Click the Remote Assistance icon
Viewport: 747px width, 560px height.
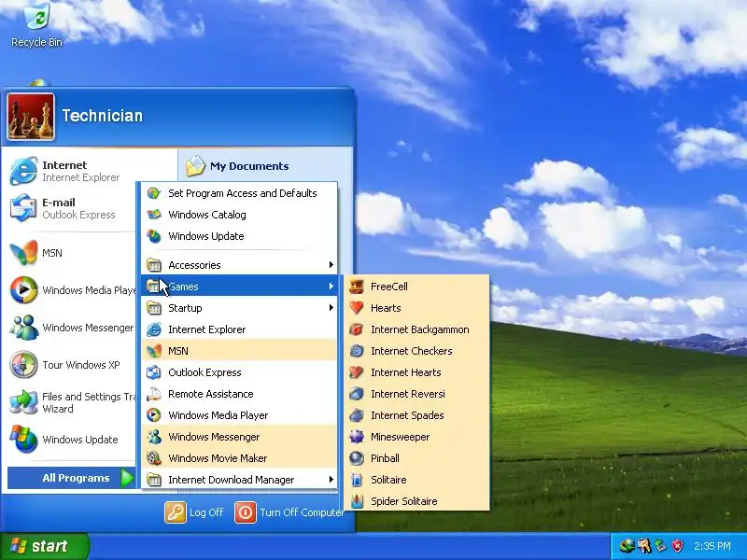pyautogui.click(x=154, y=394)
